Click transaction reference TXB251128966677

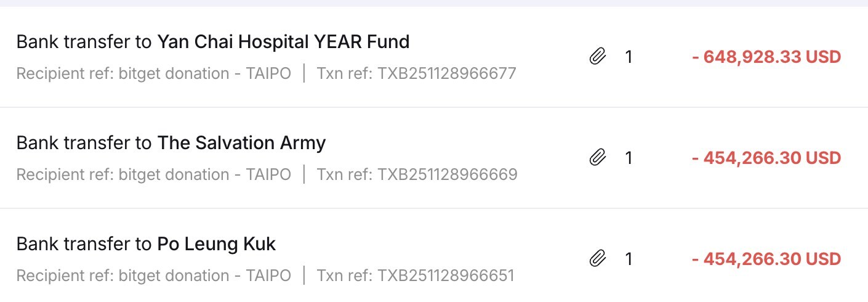coord(416,74)
